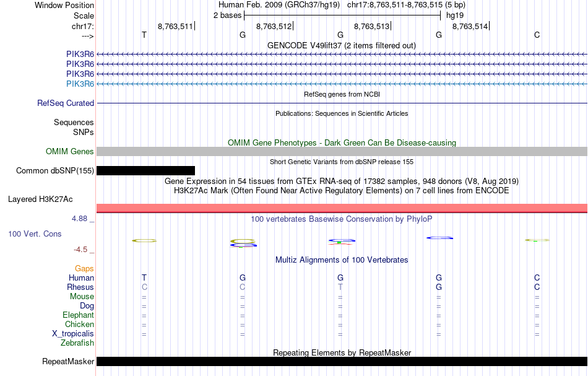588x376 pixels.
Task: Click the H3K27Ac Mark track title
Action: pyautogui.click(x=342, y=191)
